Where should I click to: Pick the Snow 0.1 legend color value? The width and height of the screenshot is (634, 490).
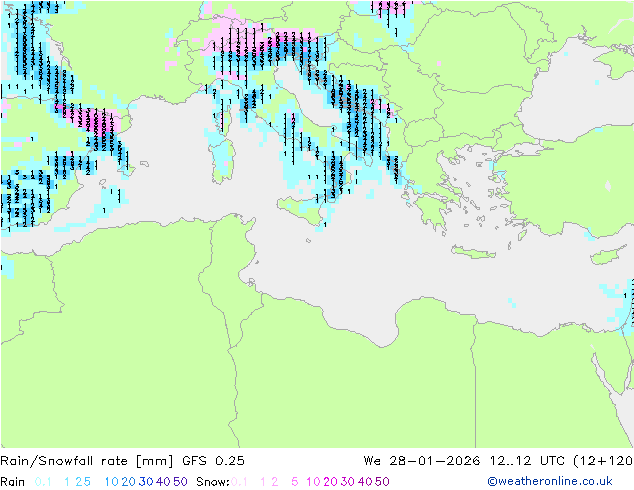[239, 482]
